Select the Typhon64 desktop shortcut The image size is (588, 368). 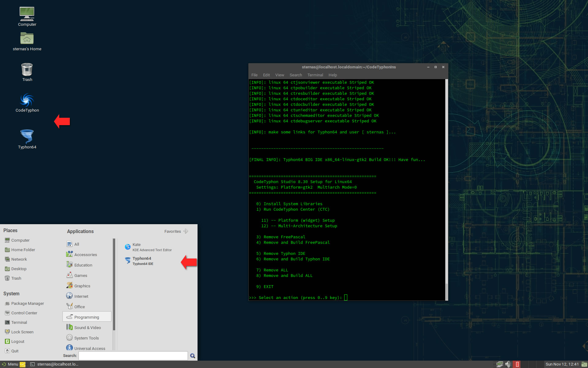pos(27,140)
